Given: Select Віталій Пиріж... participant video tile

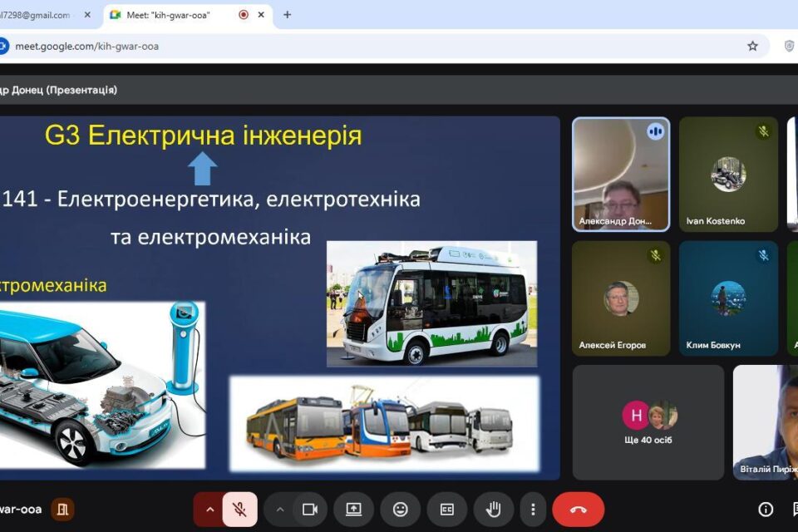Looking at the screenshot, I should (x=766, y=422).
